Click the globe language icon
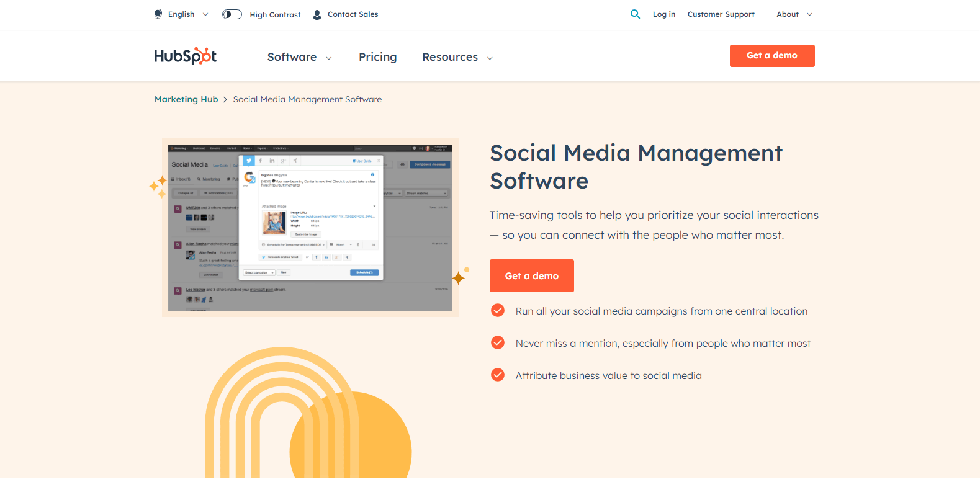The width and height of the screenshot is (980, 482). (158, 14)
